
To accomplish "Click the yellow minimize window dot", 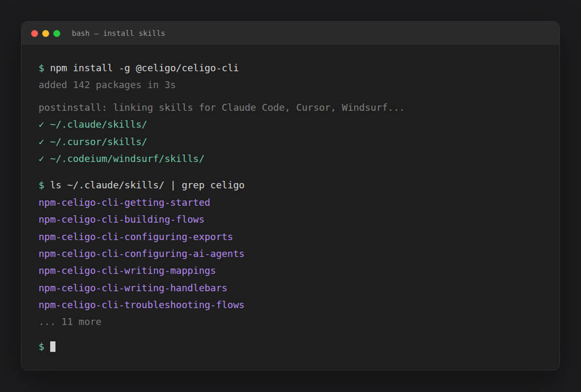I will (x=45, y=34).
